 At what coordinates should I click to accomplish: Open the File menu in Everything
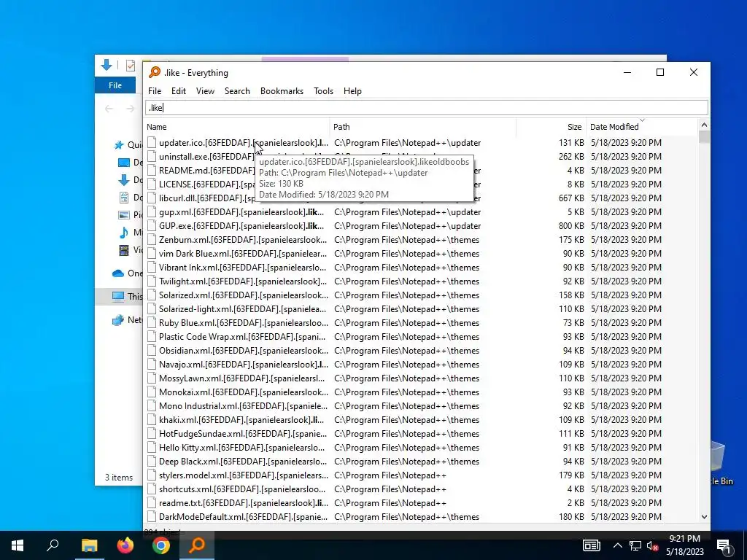click(155, 91)
